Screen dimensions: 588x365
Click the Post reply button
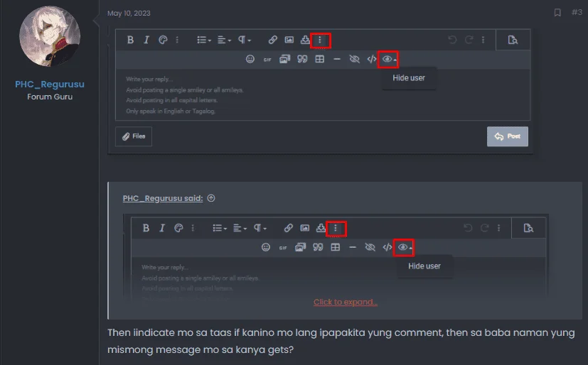click(x=508, y=136)
